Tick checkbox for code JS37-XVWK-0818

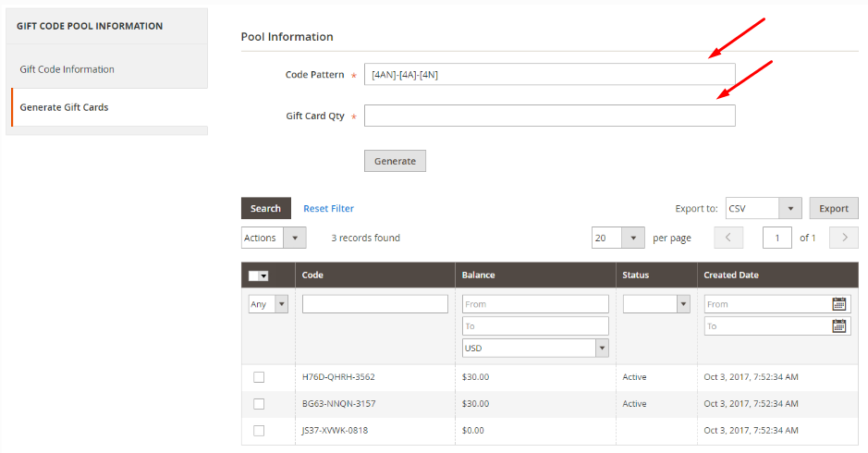point(259,430)
